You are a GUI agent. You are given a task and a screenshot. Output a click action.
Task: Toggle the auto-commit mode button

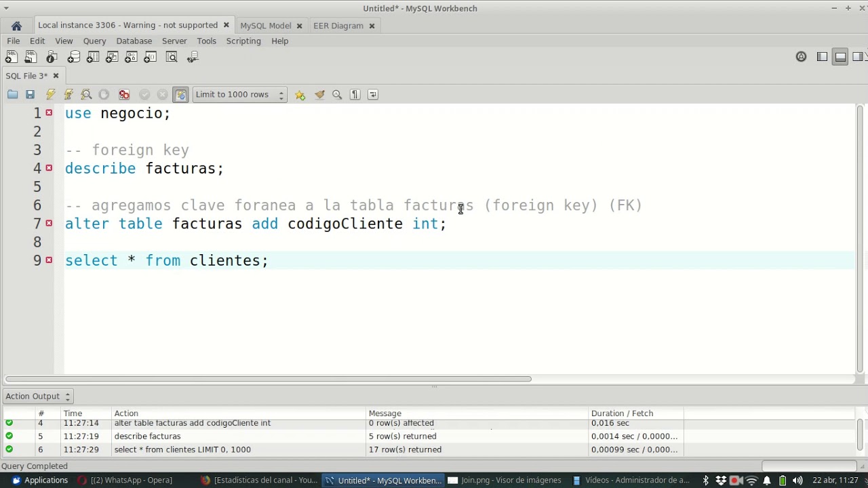180,95
